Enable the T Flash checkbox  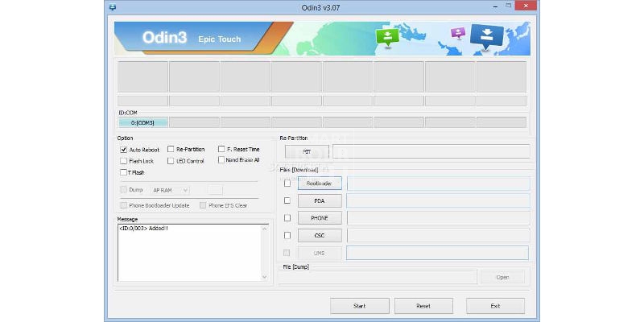point(124,172)
